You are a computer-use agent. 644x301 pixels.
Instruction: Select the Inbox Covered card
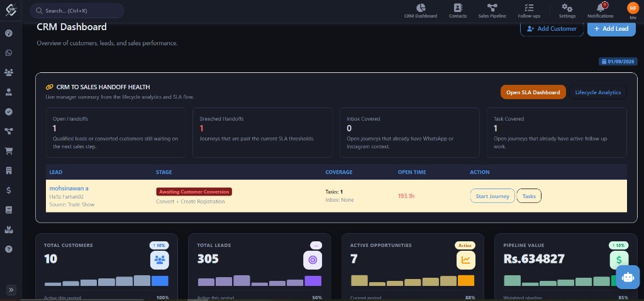[x=409, y=133]
